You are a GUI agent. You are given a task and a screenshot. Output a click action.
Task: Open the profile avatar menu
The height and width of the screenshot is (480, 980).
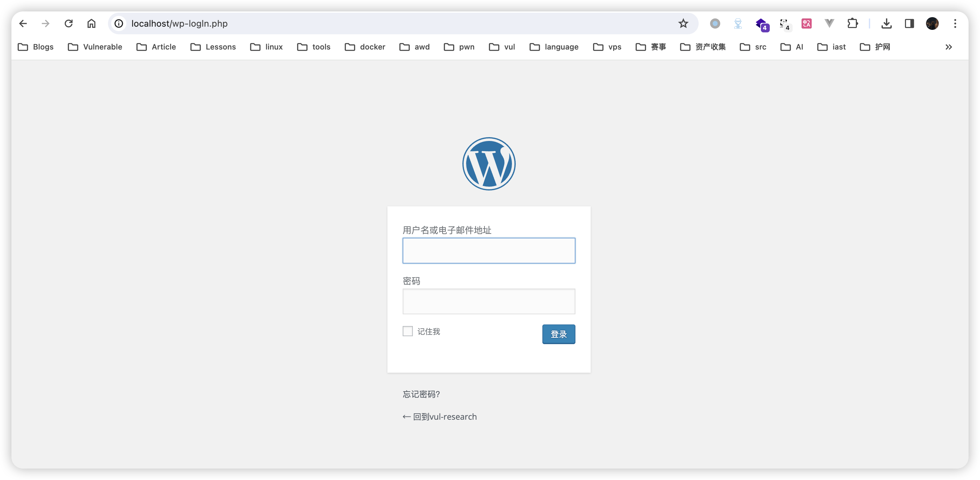tap(932, 23)
